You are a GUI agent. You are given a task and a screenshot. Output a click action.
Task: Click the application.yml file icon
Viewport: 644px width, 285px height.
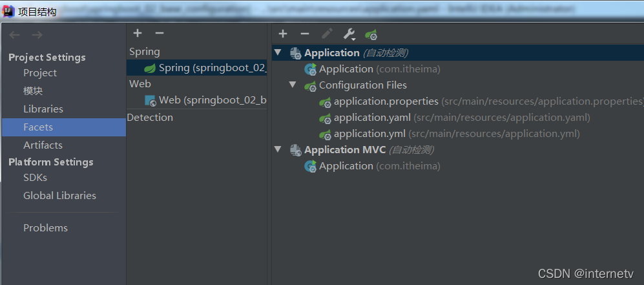(x=326, y=134)
